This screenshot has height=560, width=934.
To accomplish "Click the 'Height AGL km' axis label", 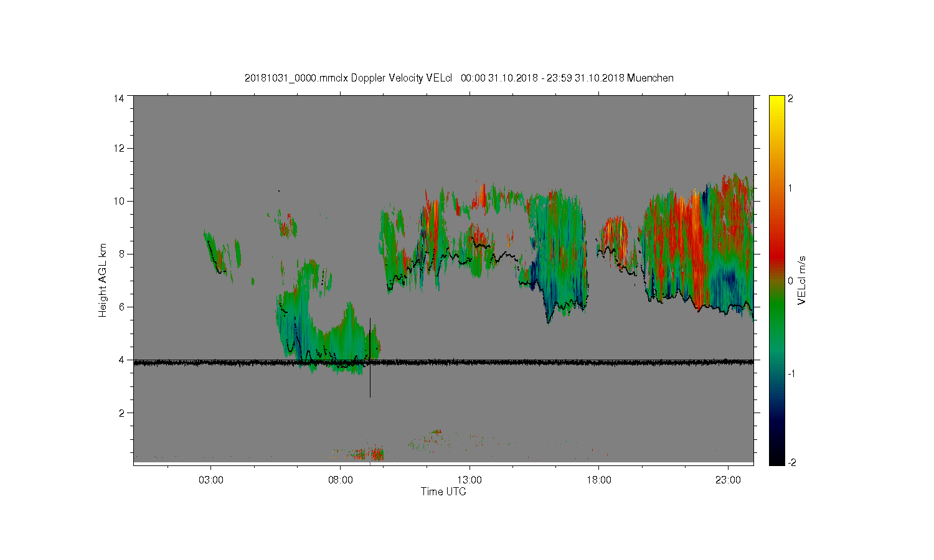I will [x=103, y=280].
